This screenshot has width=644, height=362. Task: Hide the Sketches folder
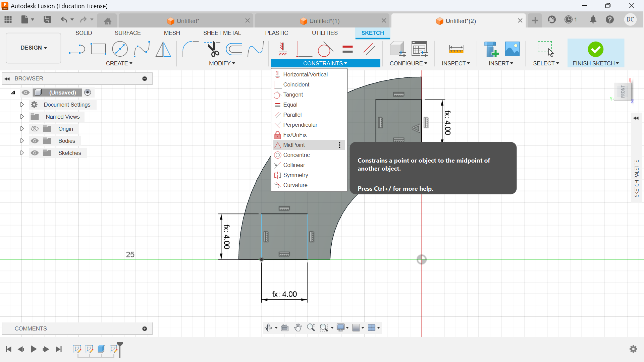(35, 153)
